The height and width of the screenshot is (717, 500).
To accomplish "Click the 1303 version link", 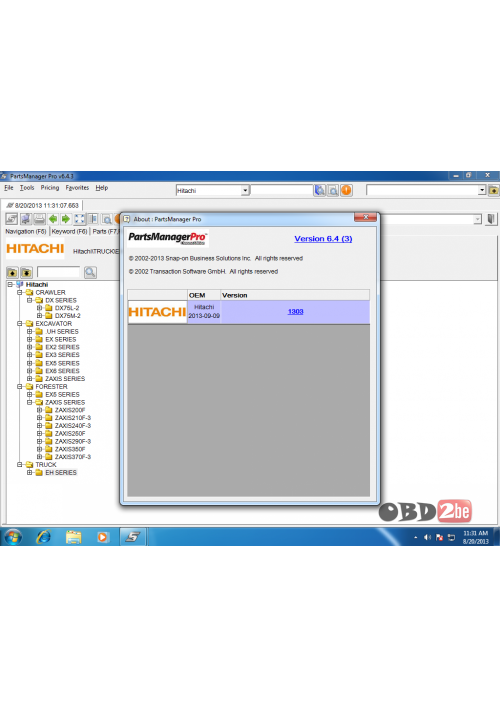I will tap(296, 311).
